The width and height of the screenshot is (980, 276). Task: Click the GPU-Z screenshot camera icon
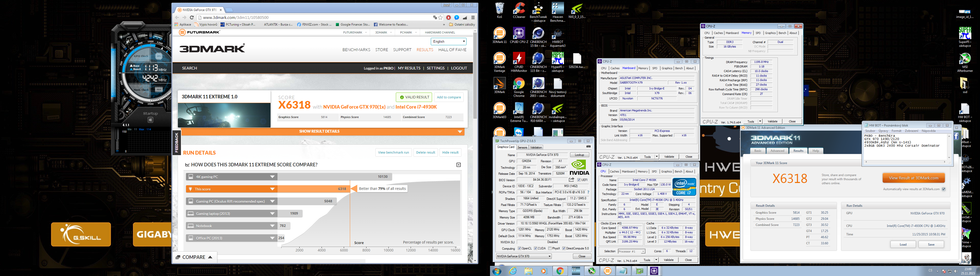(x=588, y=146)
